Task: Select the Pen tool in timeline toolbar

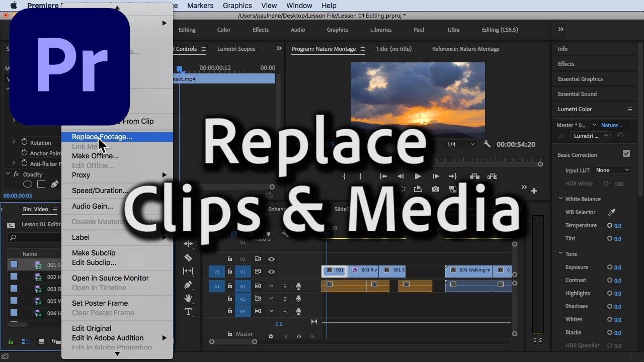Action: 188,285
